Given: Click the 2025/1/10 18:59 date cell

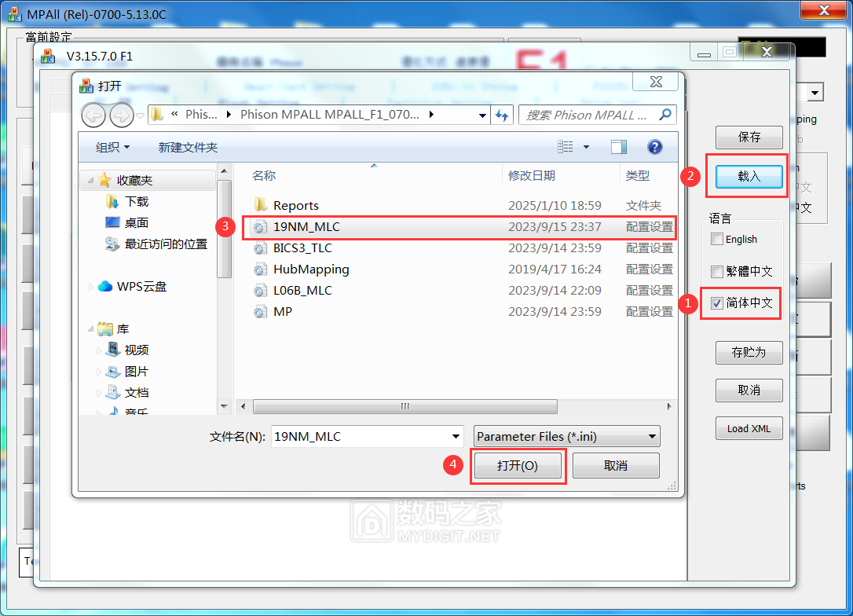Looking at the screenshot, I should (555, 206).
